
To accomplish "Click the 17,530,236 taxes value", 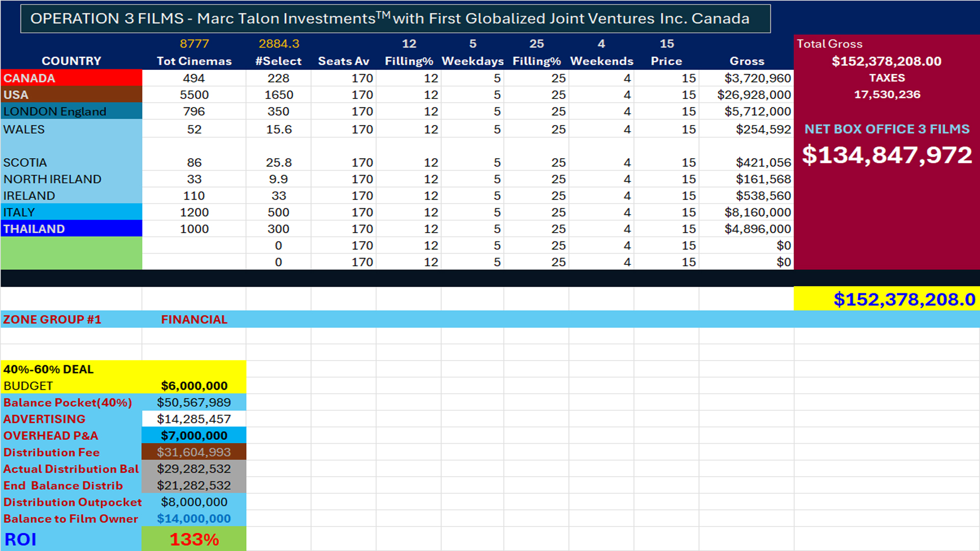I will [x=887, y=94].
